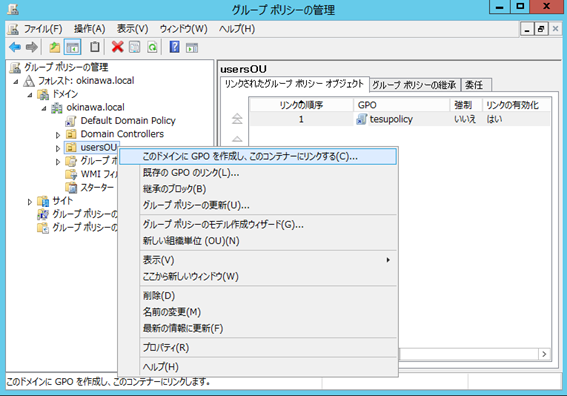Sort by リンクの順序 column header
The height and width of the screenshot is (396, 567).
[301, 105]
